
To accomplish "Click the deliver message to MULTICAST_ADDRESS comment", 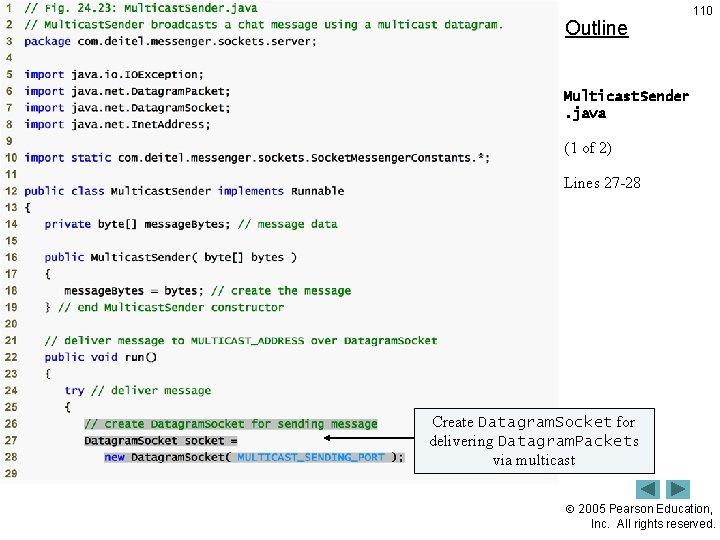I will point(241,341).
